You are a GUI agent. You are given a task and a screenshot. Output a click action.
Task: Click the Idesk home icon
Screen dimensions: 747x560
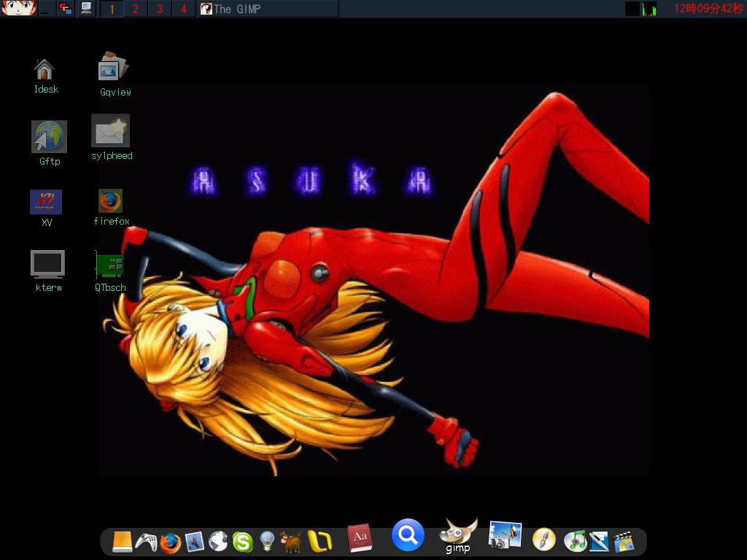(46, 69)
